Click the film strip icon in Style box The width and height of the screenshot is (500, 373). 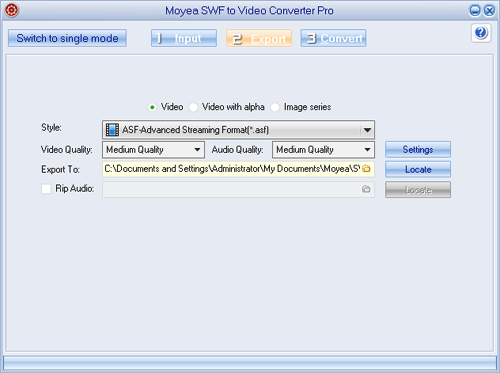point(112,130)
